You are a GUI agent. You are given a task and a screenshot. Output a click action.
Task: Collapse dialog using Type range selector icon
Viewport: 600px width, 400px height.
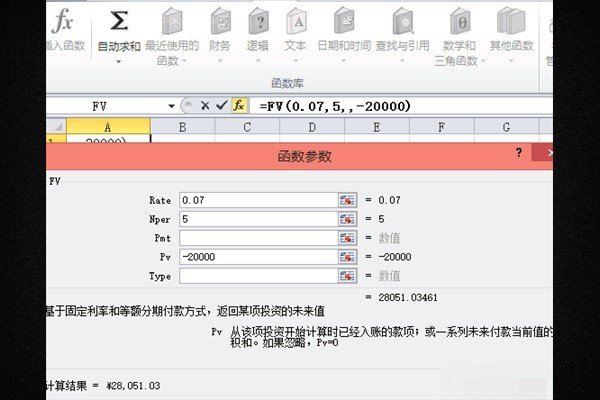347,276
